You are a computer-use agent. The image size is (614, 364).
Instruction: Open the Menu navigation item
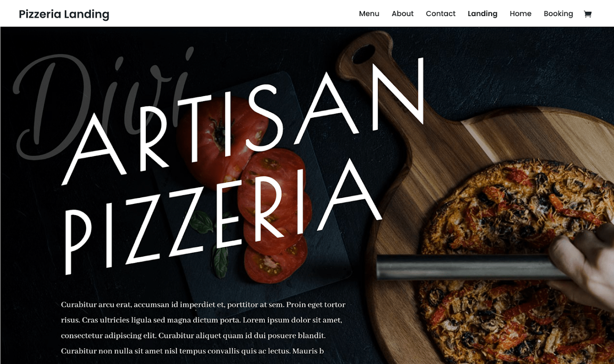click(369, 14)
